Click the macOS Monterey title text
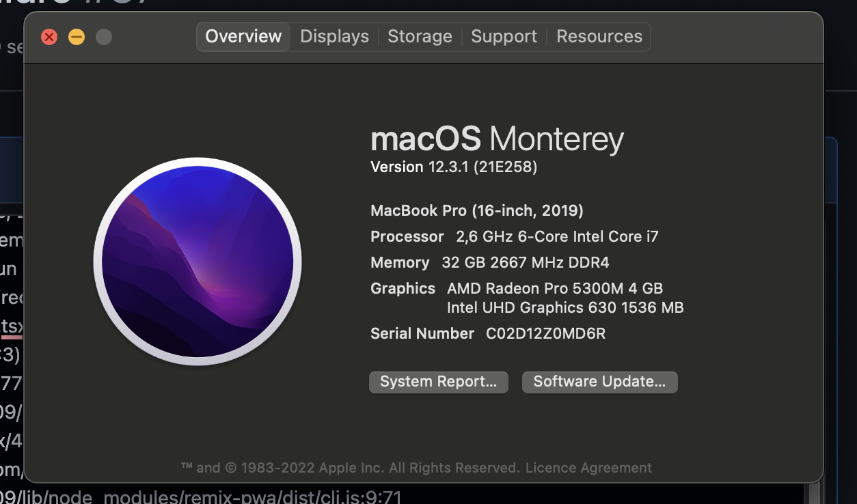The height and width of the screenshot is (504, 857). point(497,139)
